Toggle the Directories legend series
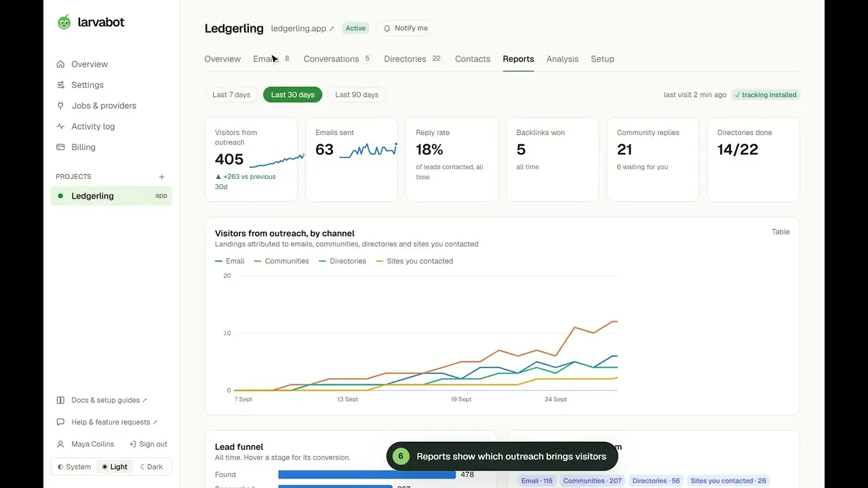Screen dimensions: 868x488 click(342, 261)
